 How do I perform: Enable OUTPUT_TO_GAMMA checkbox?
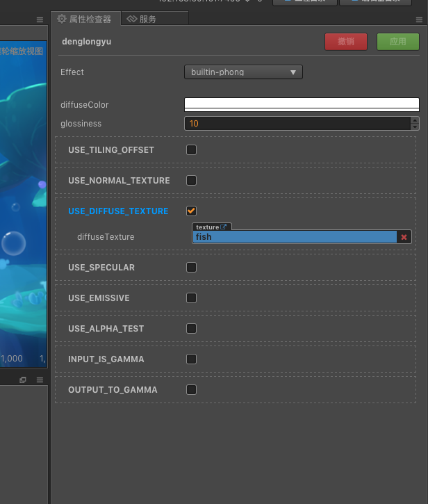click(x=191, y=389)
